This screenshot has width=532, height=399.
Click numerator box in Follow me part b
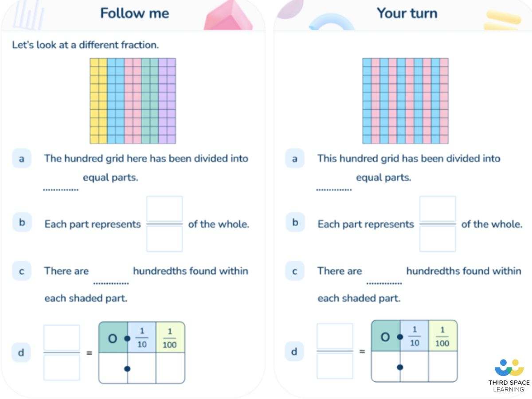click(164, 209)
